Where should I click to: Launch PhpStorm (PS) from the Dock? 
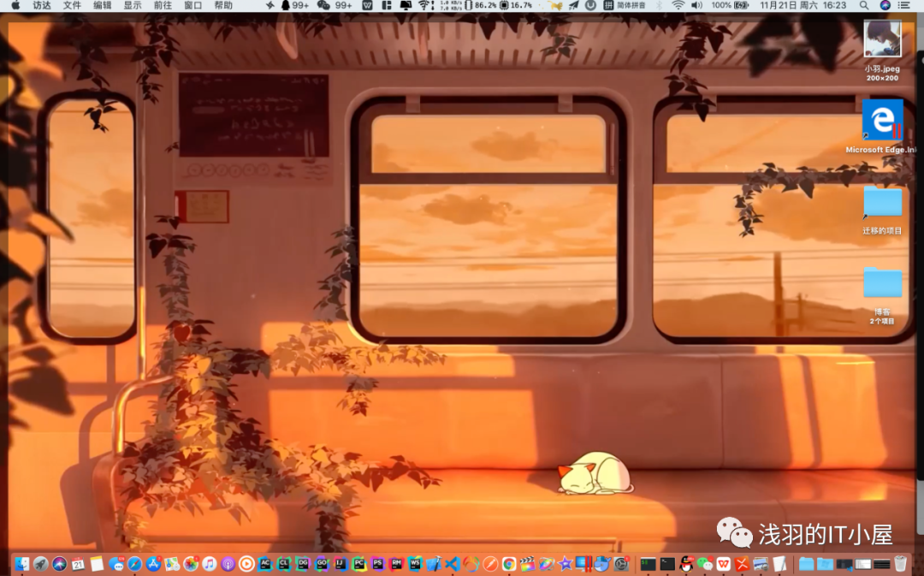(x=378, y=563)
